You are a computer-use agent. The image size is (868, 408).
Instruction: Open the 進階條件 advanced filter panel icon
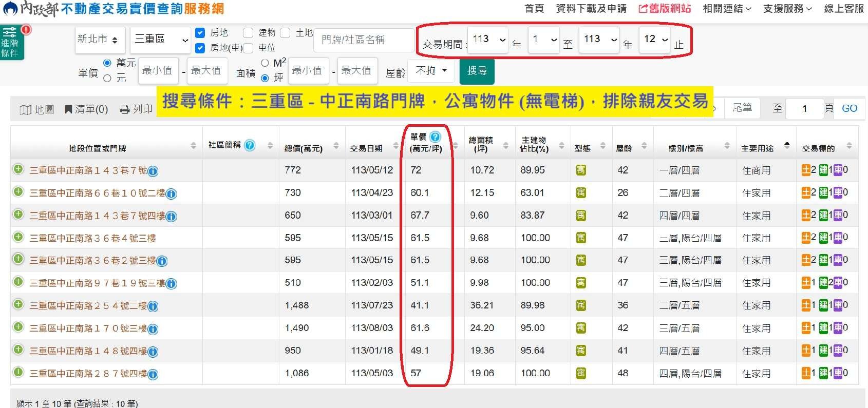[11, 42]
